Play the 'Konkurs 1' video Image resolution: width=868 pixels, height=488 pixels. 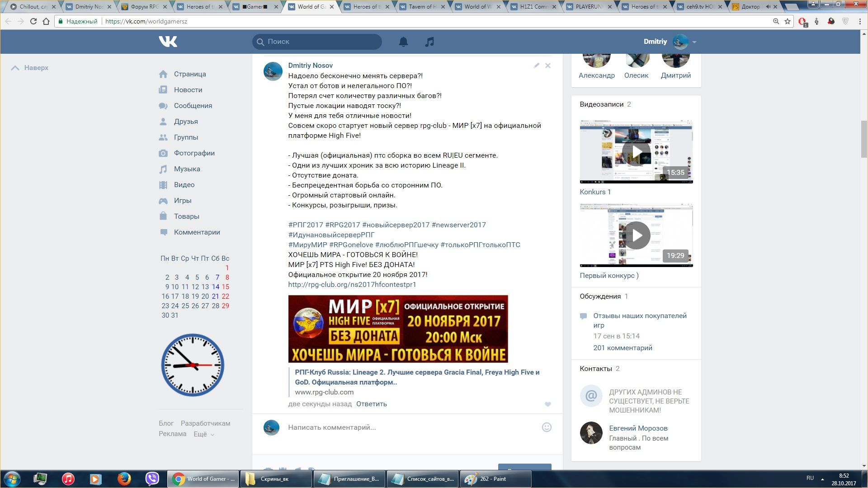(x=636, y=152)
